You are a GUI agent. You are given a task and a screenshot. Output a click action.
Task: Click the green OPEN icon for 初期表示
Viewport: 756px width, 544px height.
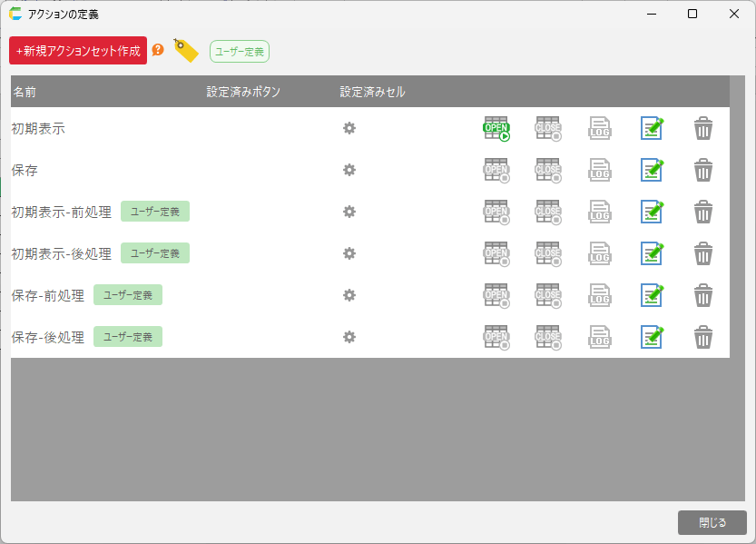496,129
